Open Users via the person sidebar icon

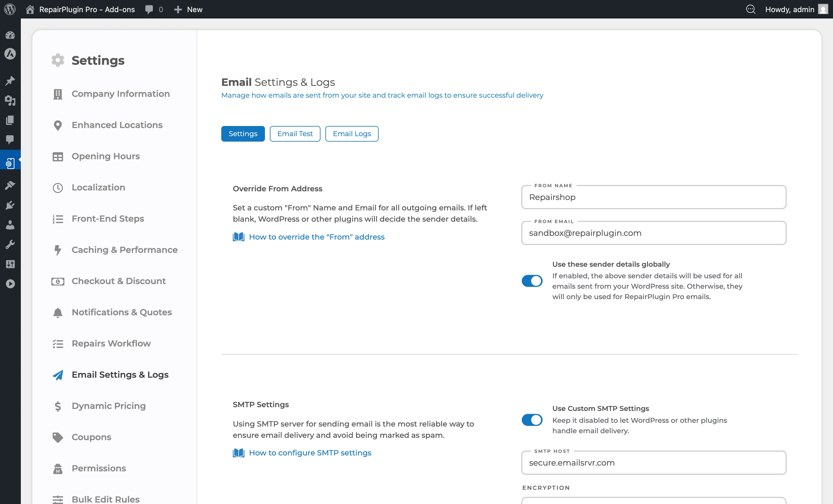tap(10, 225)
